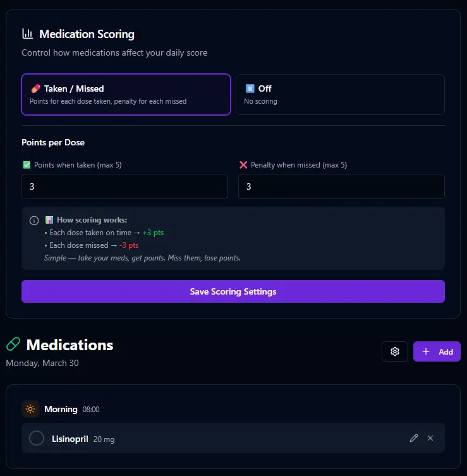Select the Taken / Missed scoring mode
The width and height of the screenshot is (467, 476).
coord(126,95)
